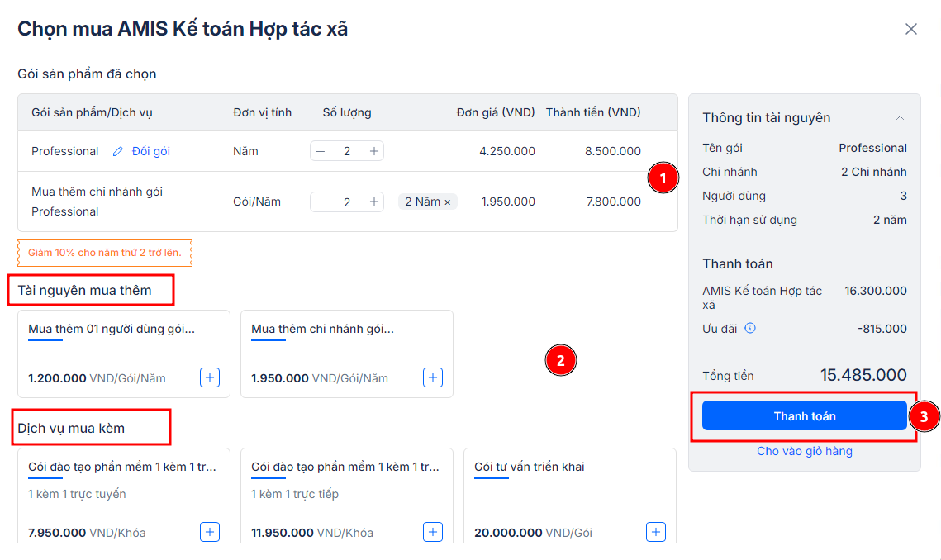
Task: Open the Đổi gói link
Action: point(151,151)
